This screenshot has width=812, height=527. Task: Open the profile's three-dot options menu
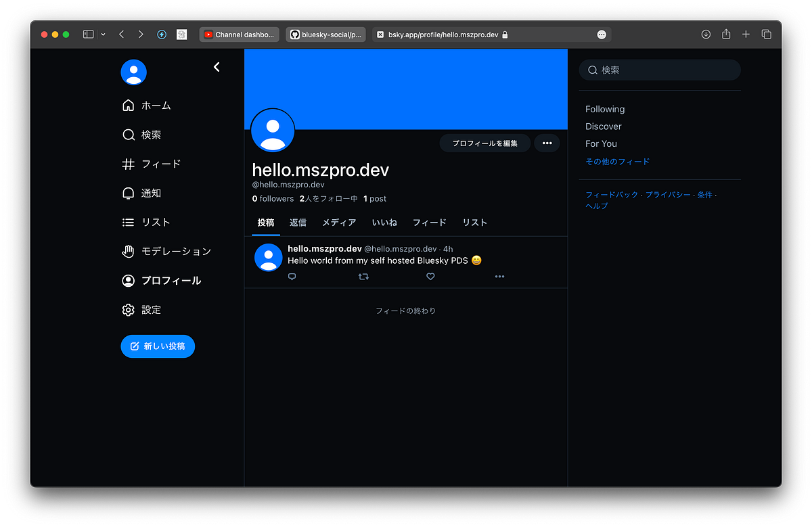(547, 143)
